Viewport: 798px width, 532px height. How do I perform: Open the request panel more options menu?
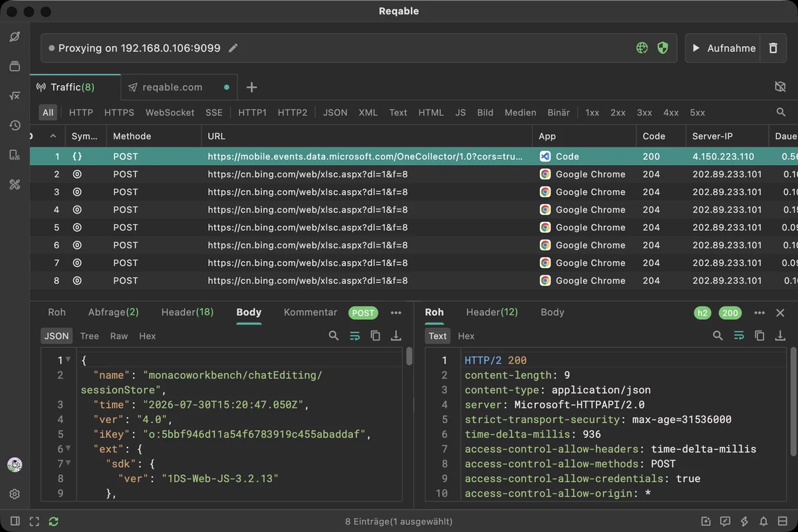[x=396, y=313]
